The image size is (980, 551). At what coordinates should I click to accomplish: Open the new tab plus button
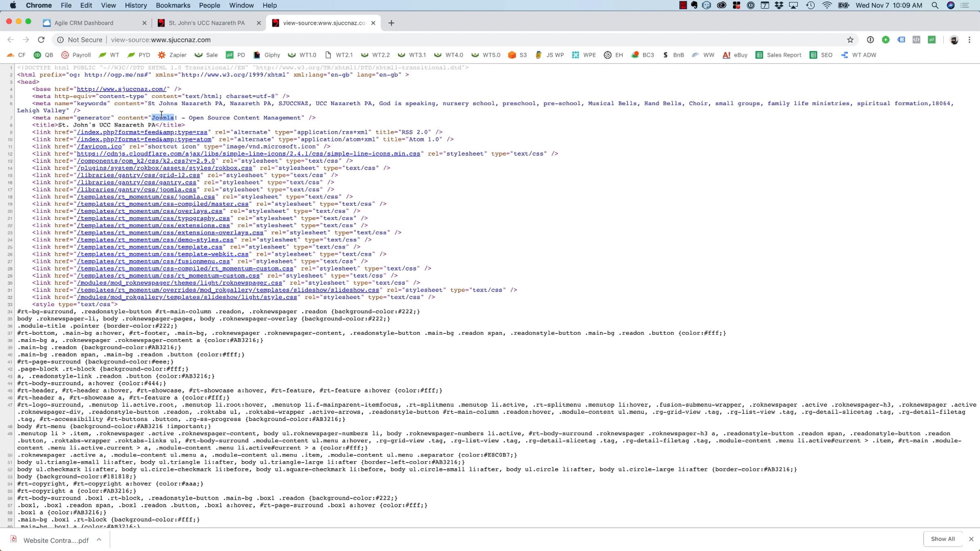(x=391, y=23)
